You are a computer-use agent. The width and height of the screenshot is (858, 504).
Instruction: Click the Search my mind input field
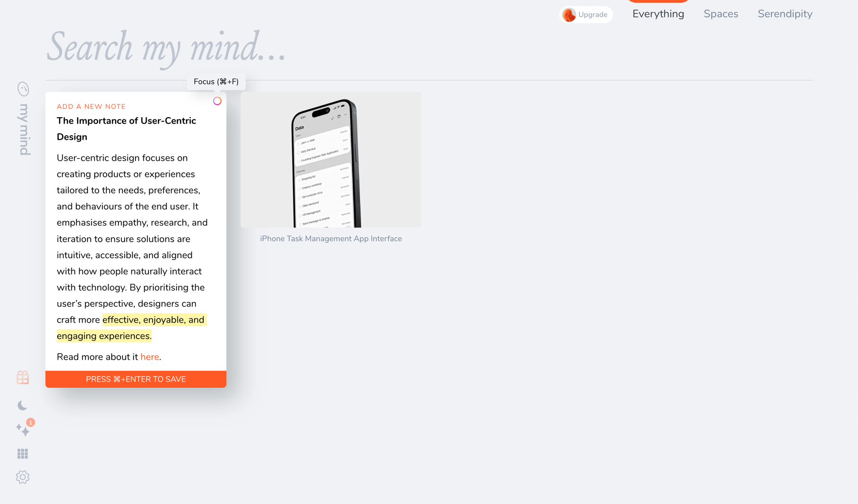pyautogui.click(x=165, y=48)
